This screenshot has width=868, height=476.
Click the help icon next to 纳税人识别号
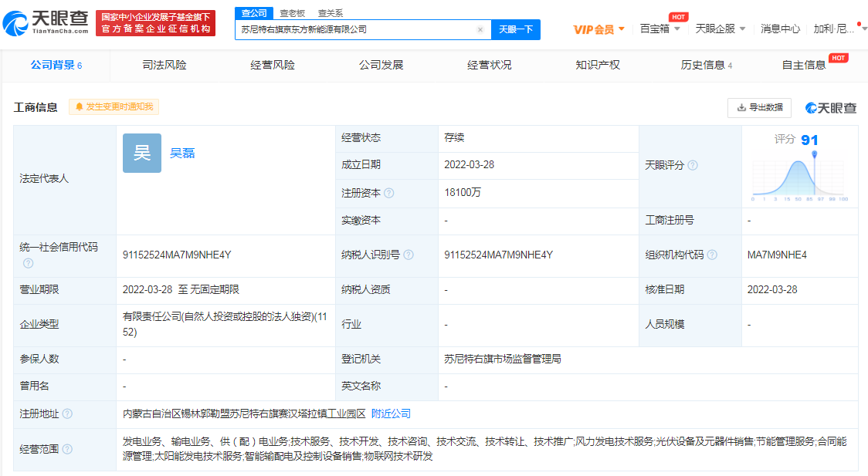click(x=409, y=255)
